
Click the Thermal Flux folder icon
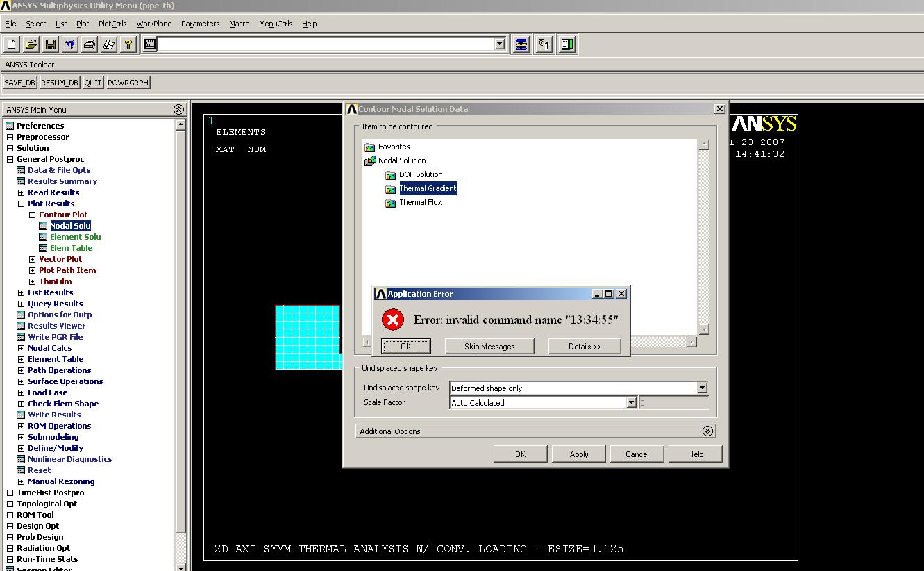pos(390,203)
